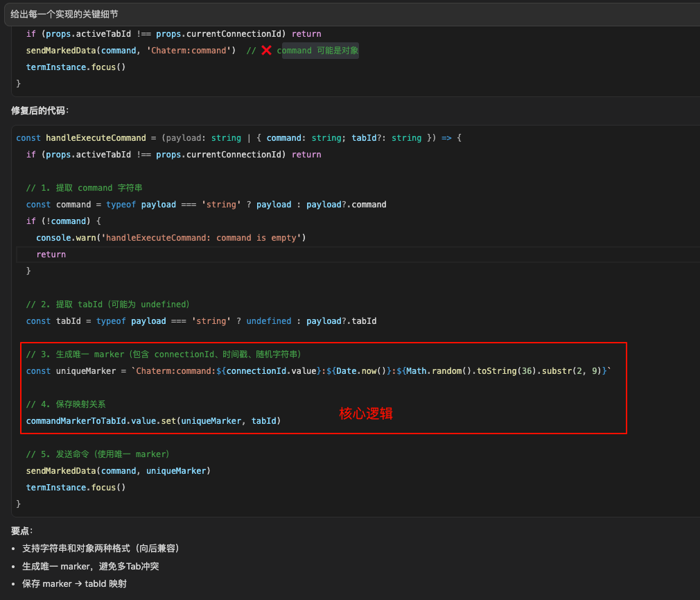Click the uniqueMarker variable in its const declaration

coord(86,371)
